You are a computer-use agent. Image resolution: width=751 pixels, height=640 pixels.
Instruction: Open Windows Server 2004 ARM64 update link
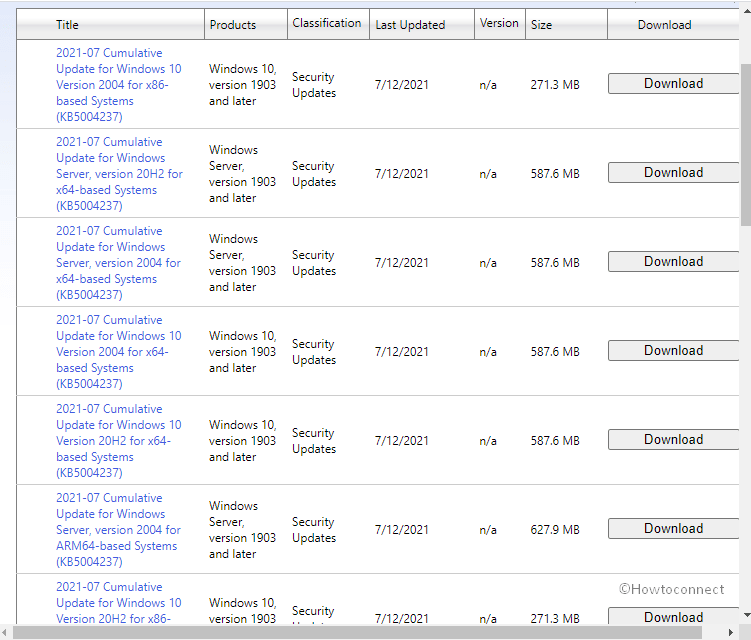pyautogui.click(x=119, y=530)
